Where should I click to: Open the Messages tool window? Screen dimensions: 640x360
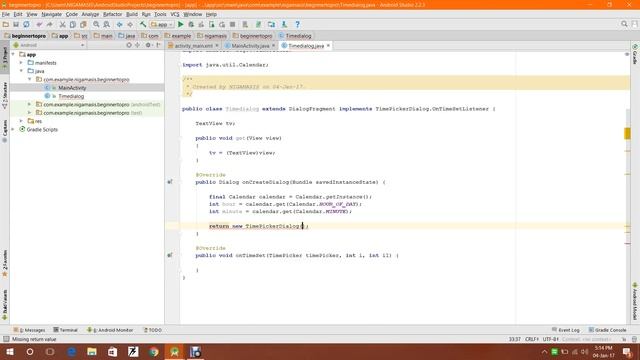pos(29,330)
